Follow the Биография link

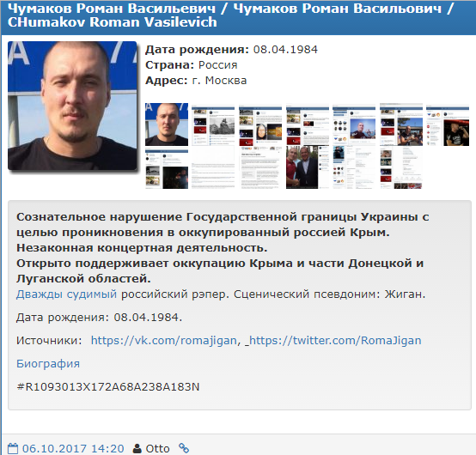click(x=48, y=363)
